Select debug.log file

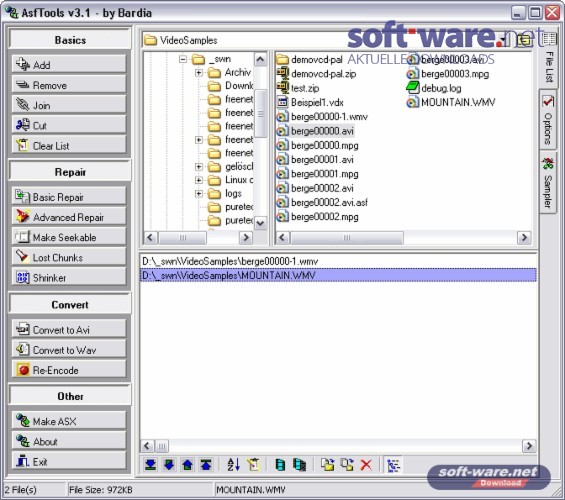(x=434, y=88)
